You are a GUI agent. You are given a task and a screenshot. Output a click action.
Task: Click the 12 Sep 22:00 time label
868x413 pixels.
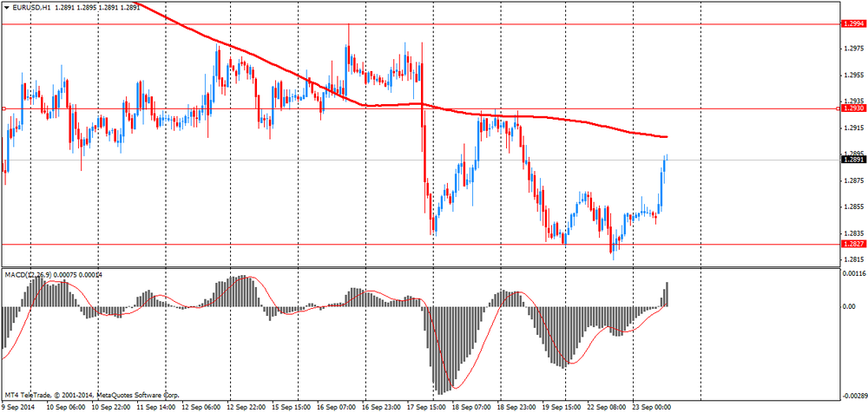coord(248,406)
